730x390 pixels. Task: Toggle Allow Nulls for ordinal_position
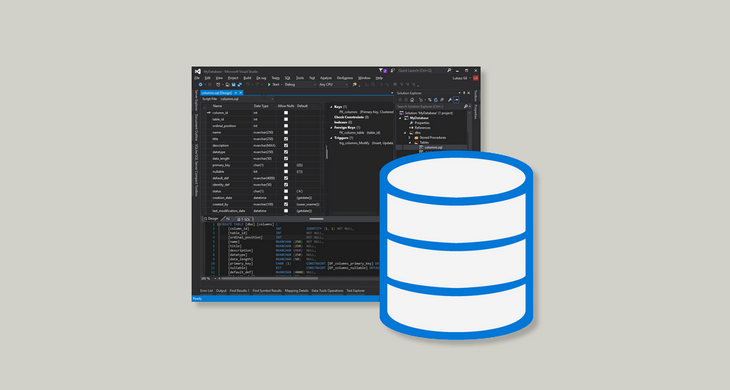tap(286, 126)
